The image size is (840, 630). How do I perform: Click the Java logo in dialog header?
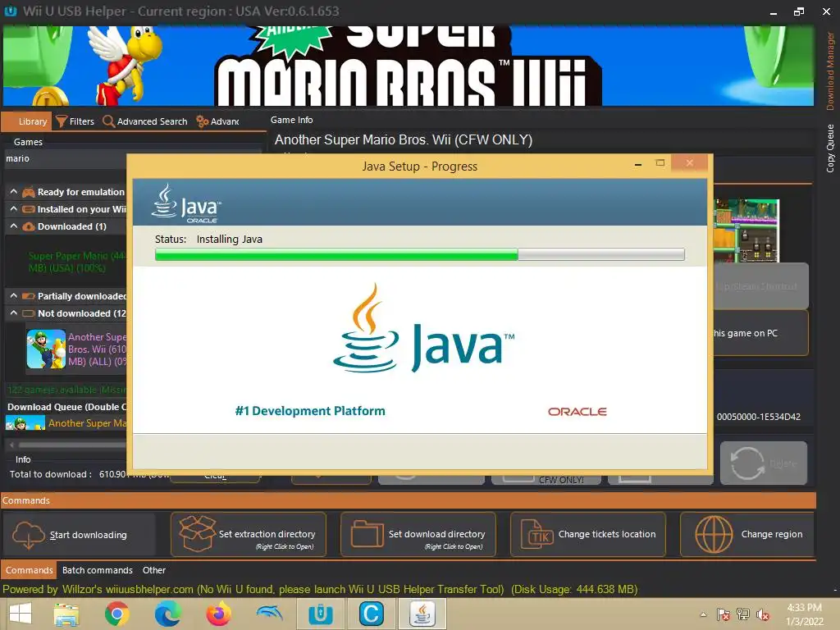click(186, 203)
